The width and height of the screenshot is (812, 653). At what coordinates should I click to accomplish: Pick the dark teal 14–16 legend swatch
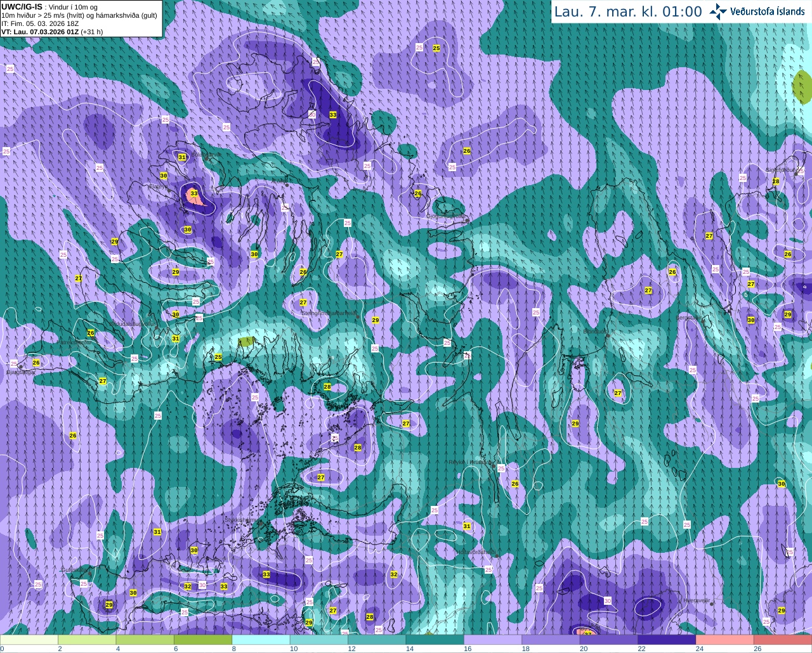435,640
